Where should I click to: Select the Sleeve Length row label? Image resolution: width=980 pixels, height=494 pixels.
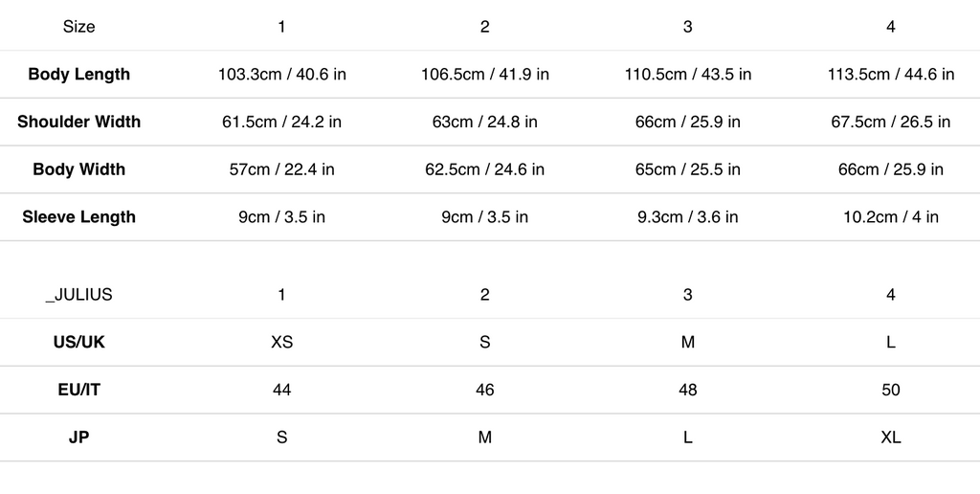(x=78, y=217)
